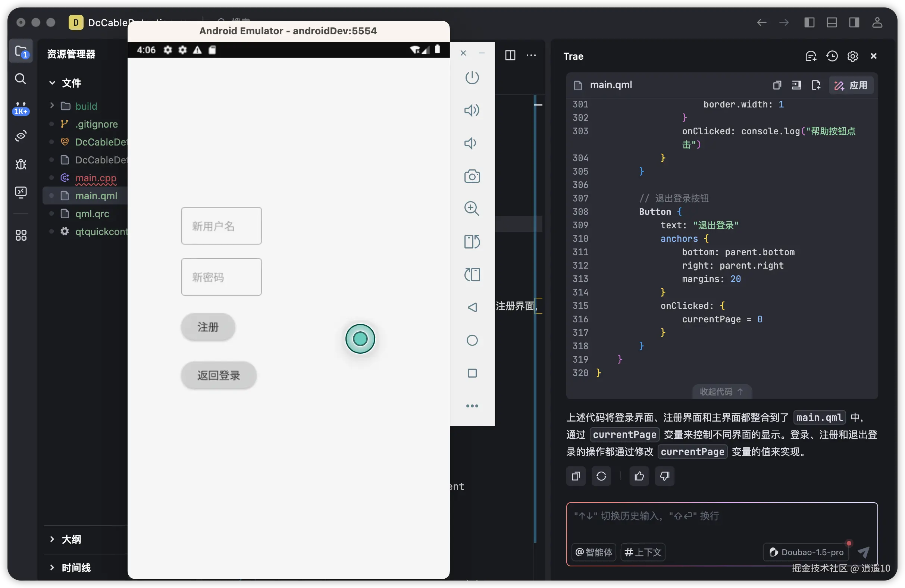This screenshot has height=588, width=905.
Task: Increase the emulator volume
Action: tap(472, 111)
